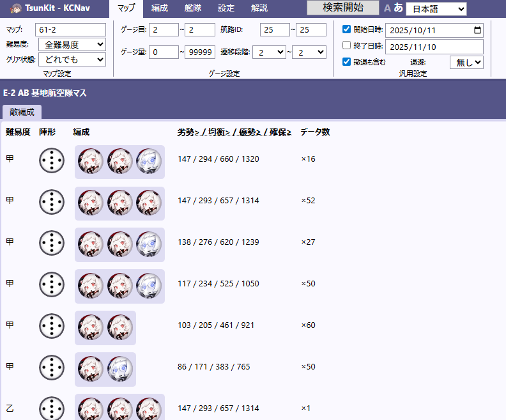Viewport: 506px width, 420px height.
Task: Click the blue-eyed enemy portrait in ×16 row
Action: pyautogui.click(x=149, y=161)
